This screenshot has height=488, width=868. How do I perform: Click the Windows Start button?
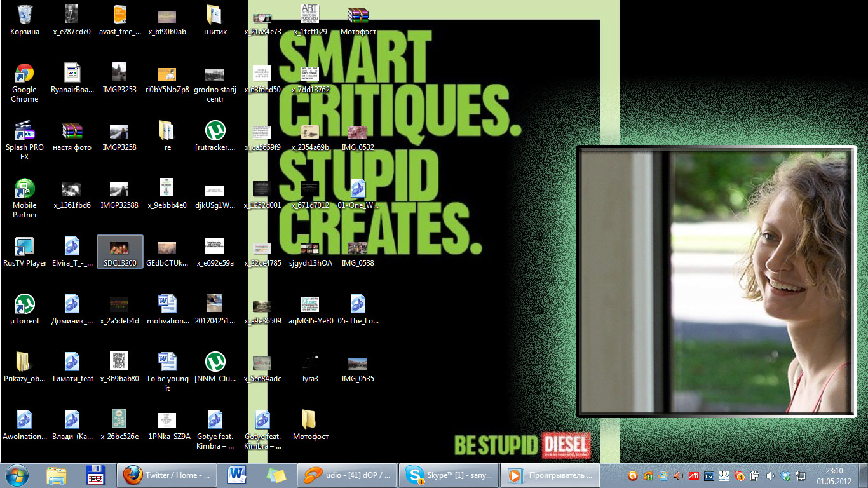tap(17, 475)
